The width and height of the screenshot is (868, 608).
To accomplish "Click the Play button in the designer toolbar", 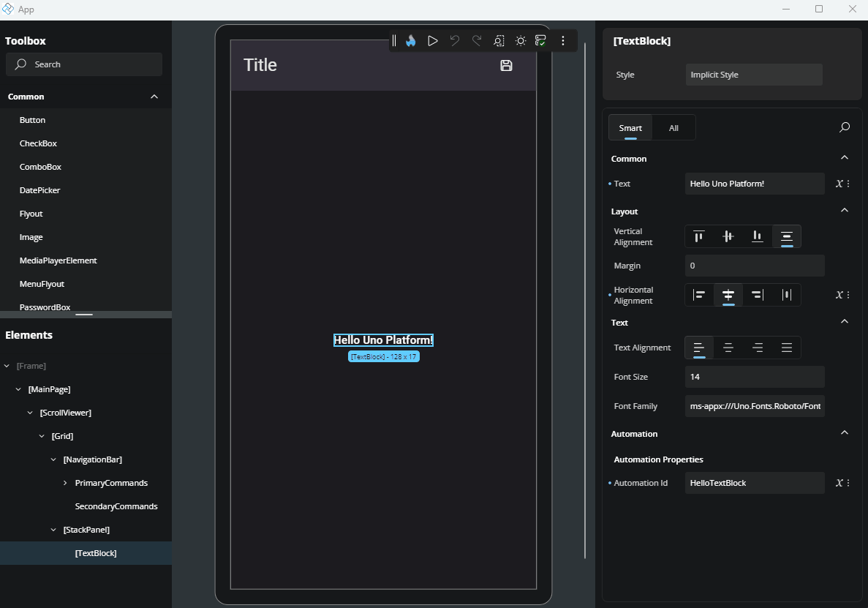I will 432,40.
